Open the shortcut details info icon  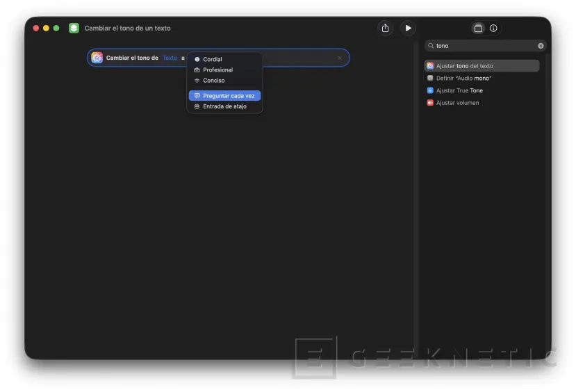(x=493, y=28)
